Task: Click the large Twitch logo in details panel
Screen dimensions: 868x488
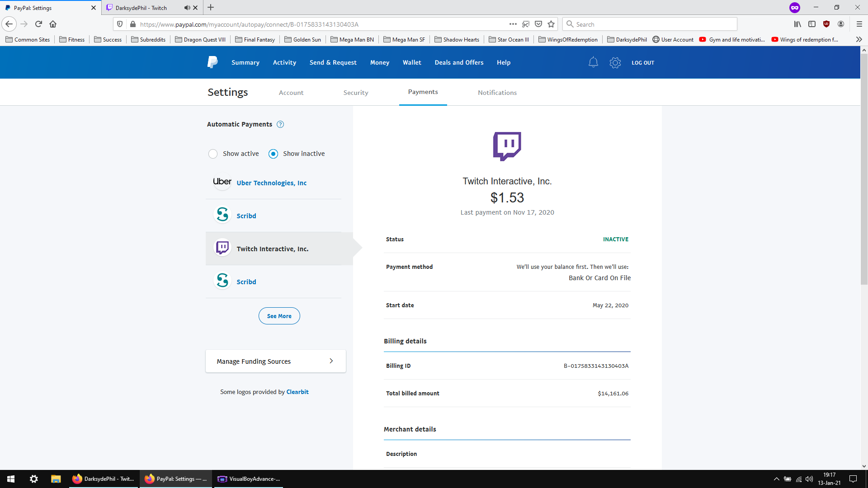Action: pos(507,146)
